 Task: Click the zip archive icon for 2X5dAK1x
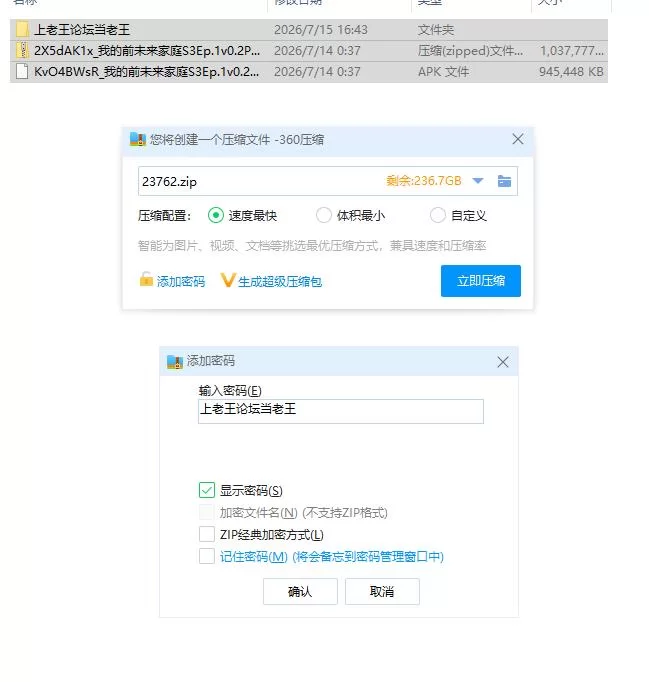(x=22, y=50)
